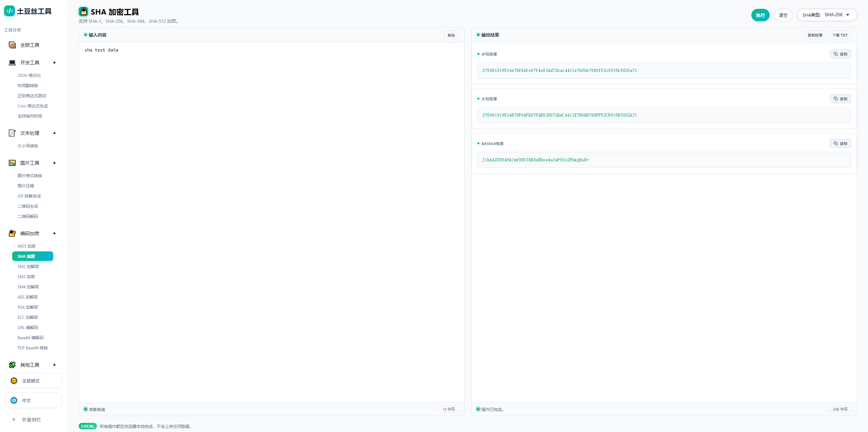Collapse the 开发工具 category arrow
The image size is (868, 432).
(x=54, y=62)
